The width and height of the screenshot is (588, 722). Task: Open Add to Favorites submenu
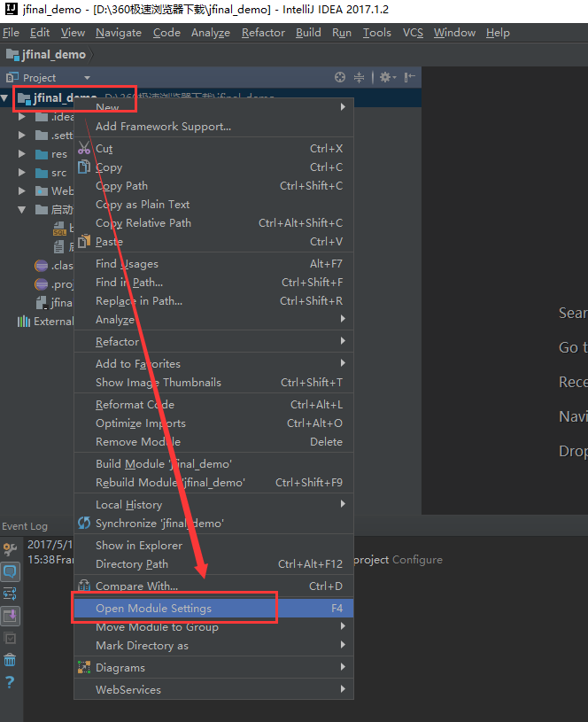(213, 363)
